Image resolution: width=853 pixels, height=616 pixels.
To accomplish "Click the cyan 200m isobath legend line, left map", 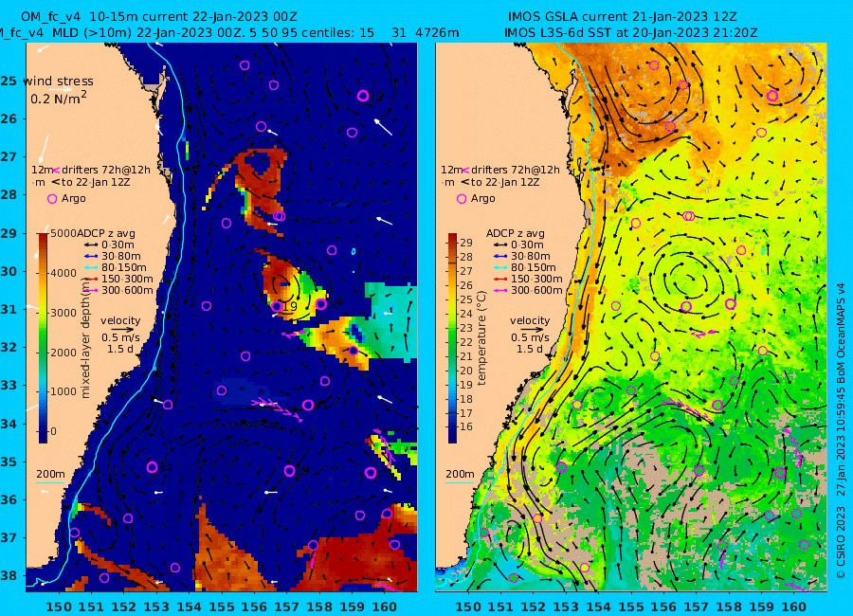I will click(50, 482).
